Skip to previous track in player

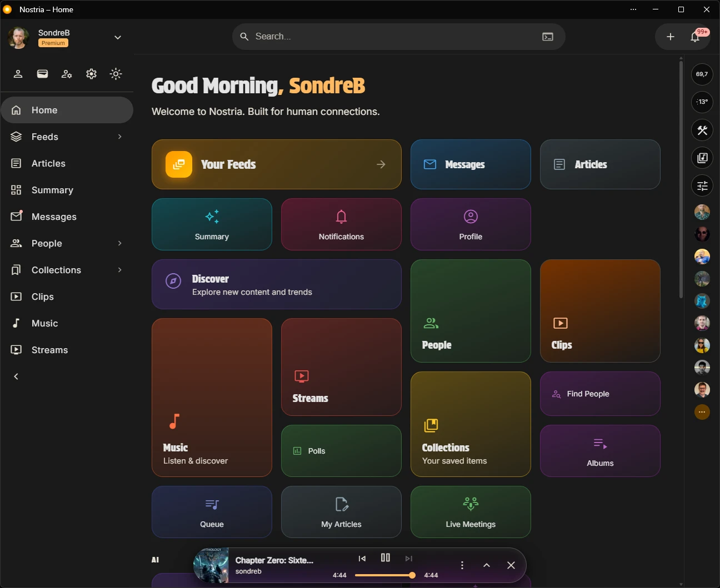362,559
